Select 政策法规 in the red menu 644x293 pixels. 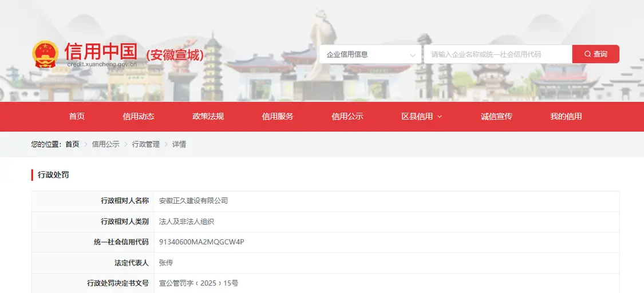click(x=208, y=117)
